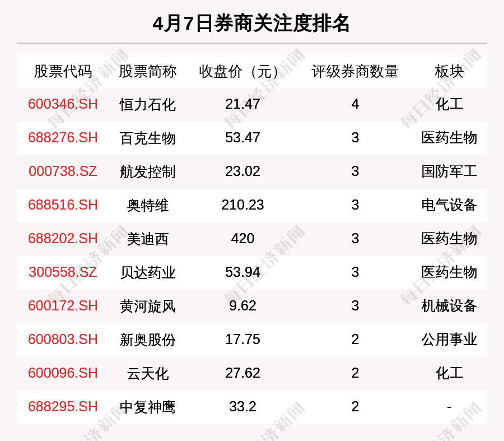Click broker count 2 for 新奥股份
This screenshot has width=504, height=441.
[355, 340]
